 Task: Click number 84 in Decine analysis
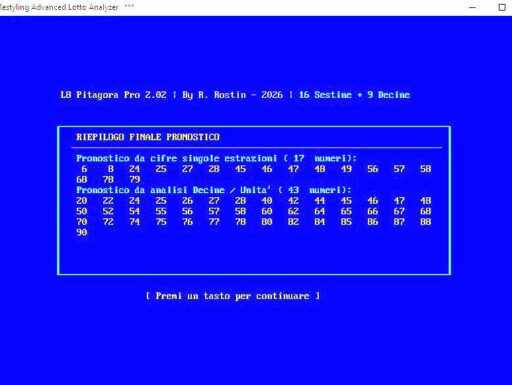[320, 222]
